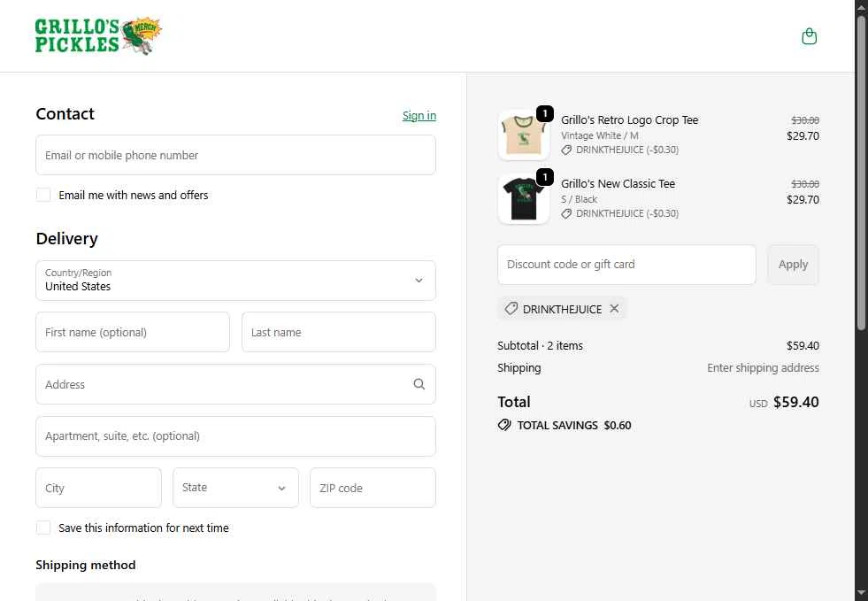The image size is (868, 601).
Task: Focus the Discount code or gift card field
Action: (626, 265)
